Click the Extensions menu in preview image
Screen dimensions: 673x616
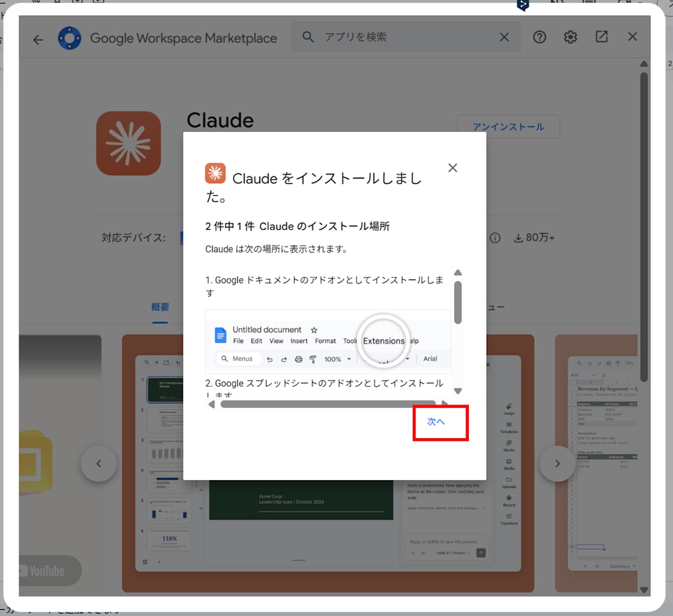384,341
